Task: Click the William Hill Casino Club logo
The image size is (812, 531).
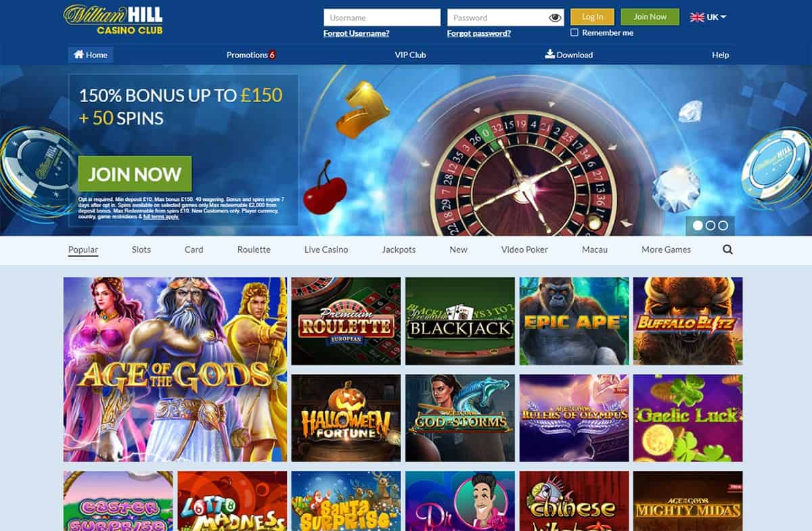Action: [113, 20]
